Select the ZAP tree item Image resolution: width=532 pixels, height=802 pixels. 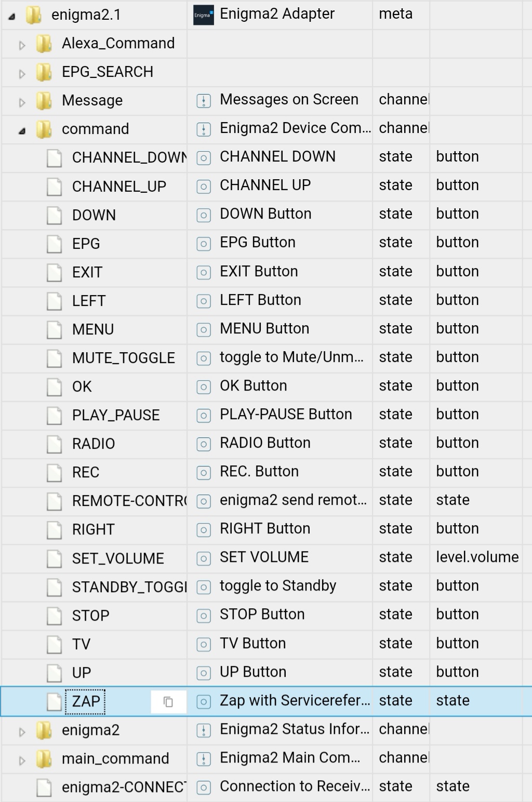pyautogui.click(x=86, y=702)
